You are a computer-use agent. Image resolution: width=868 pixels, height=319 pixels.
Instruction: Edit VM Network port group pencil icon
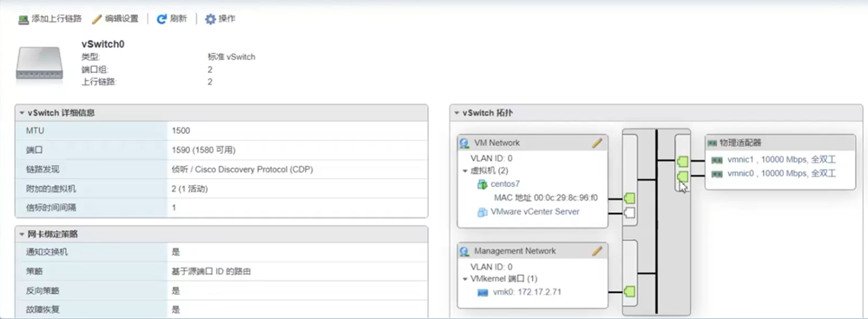coord(597,143)
